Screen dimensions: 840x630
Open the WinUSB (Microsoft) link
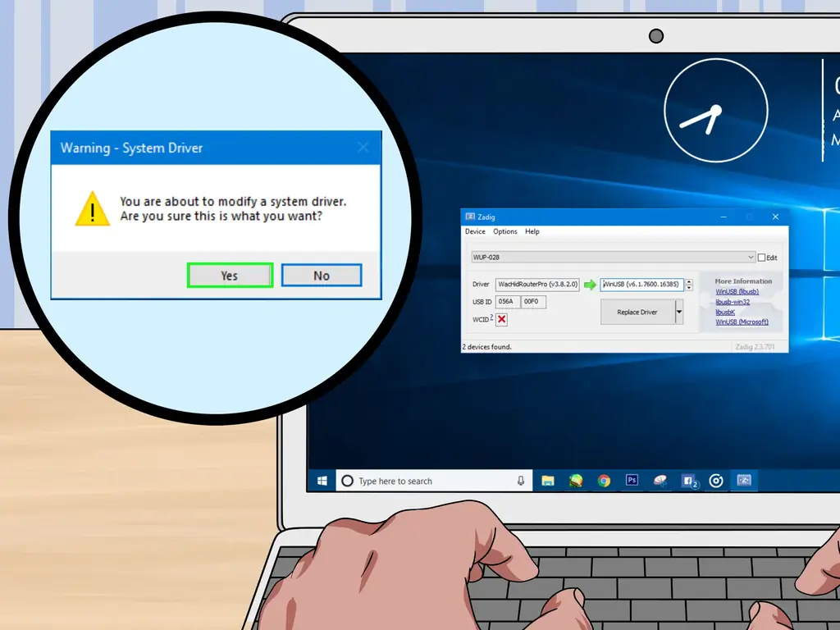point(742,322)
